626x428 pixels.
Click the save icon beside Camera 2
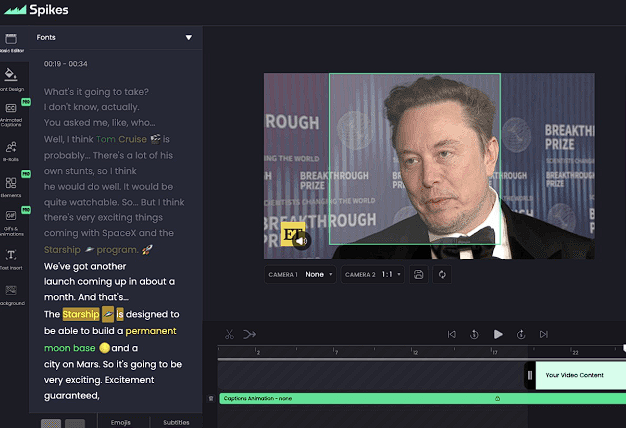(x=419, y=274)
